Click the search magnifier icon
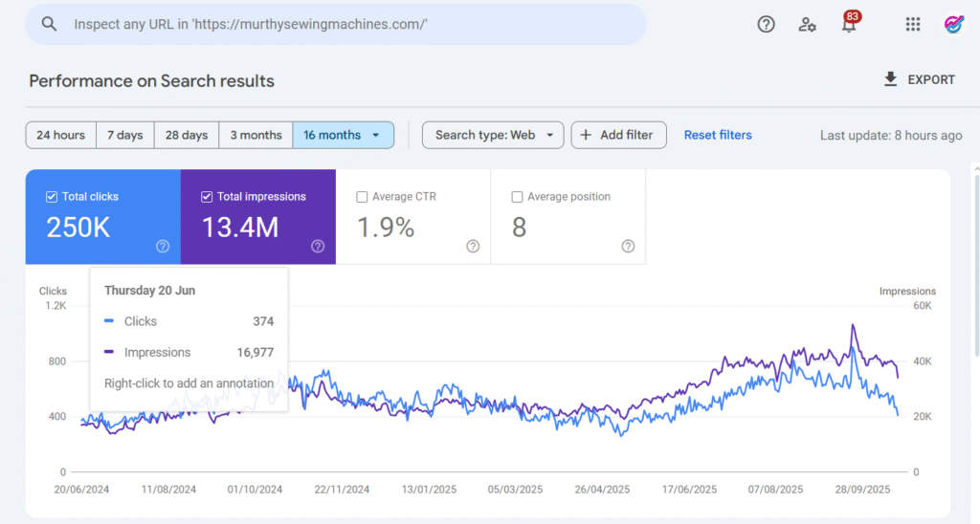Screen dimensions: 980x524 click(x=50, y=24)
